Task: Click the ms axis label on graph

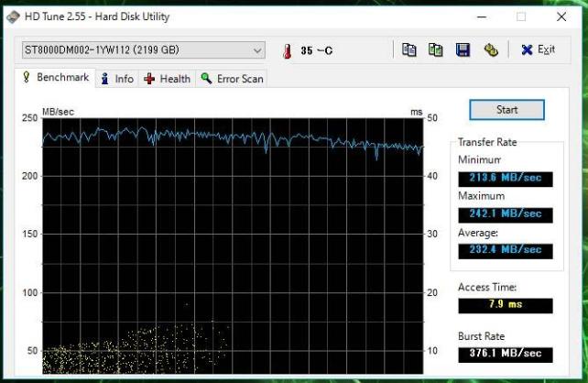Action: tap(416, 112)
